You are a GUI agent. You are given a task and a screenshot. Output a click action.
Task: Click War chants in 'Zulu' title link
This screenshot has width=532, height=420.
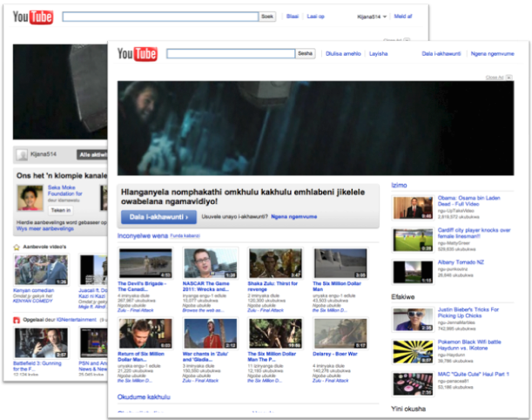205,356
